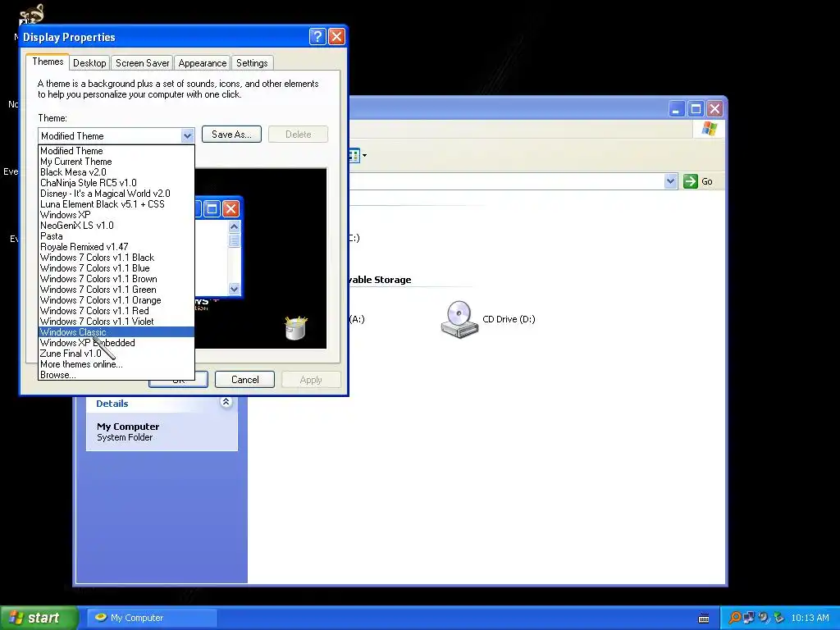Image resolution: width=840 pixels, height=630 pixels.
Task: Click the Windows flag logo in My Computer window
Action: click(x=710, y=129)
